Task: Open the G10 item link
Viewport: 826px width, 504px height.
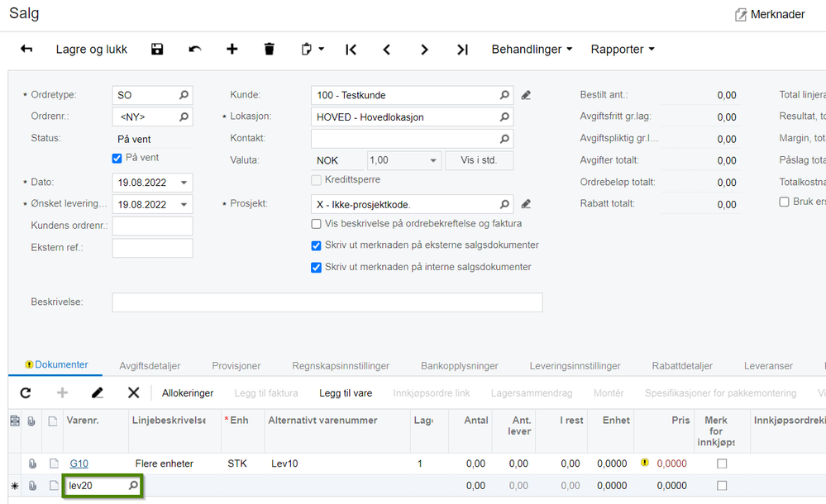Action: point(79,464)
